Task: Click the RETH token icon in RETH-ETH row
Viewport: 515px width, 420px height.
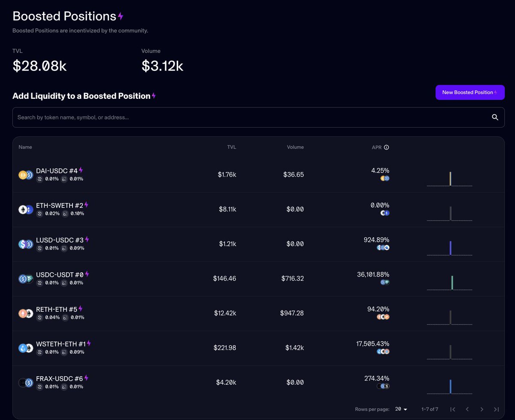Action: click(x=23, y=313)
